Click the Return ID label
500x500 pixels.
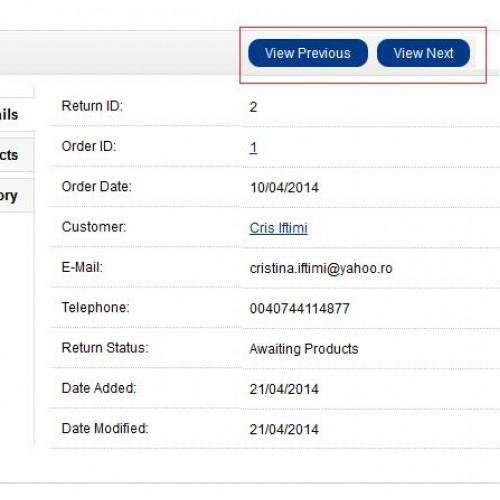click(x=92, y=106)
